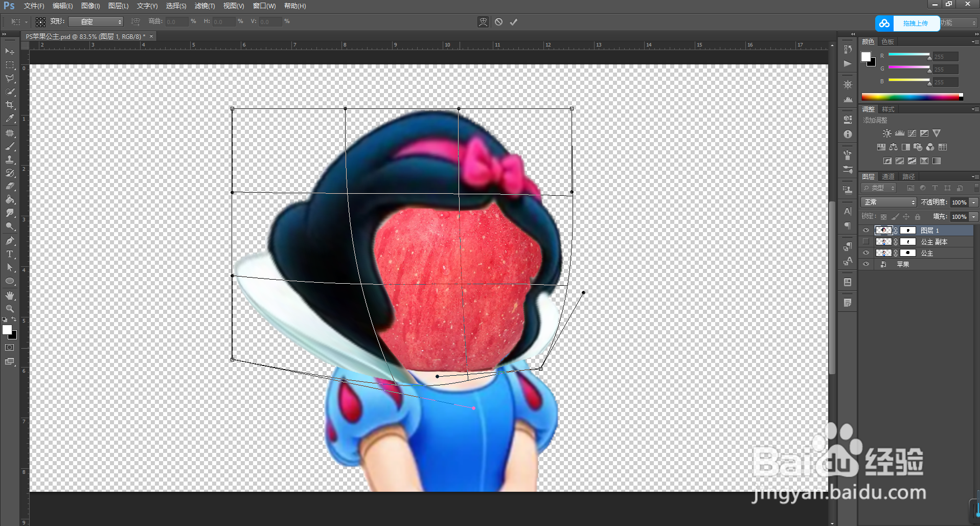Select the Eyedropper tool
980x526 pixels.
pyautogui.click(x=10, y=118)
